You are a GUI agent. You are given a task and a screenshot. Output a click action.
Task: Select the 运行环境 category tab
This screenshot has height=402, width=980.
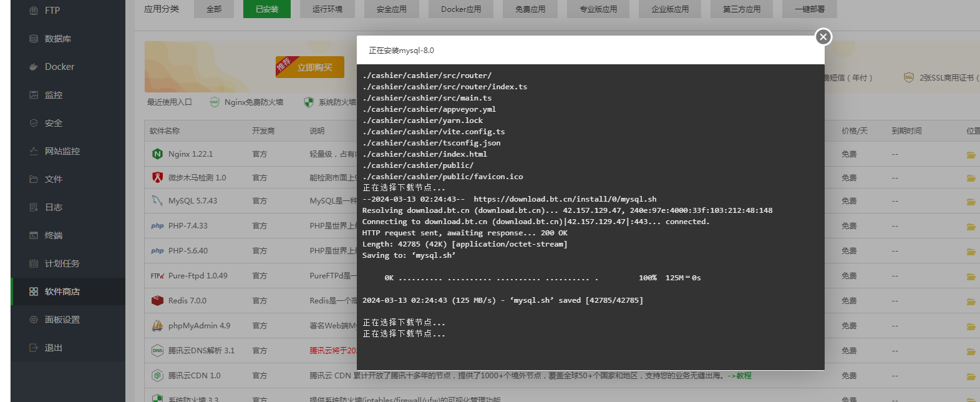tap(327, 9)
